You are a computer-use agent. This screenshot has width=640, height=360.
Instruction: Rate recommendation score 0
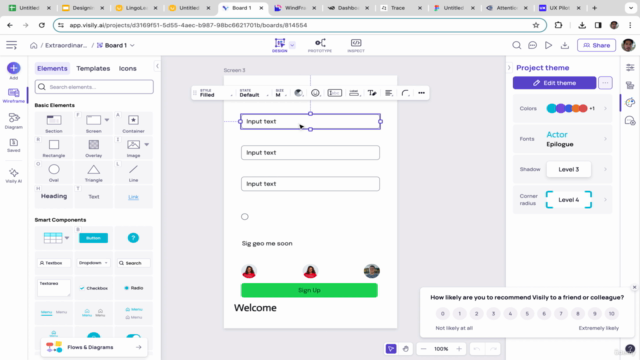coord(442,313)
